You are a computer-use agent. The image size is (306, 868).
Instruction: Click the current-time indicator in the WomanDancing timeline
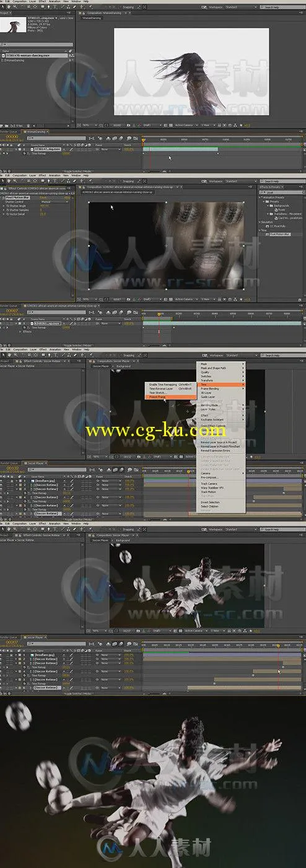point(143,140)
